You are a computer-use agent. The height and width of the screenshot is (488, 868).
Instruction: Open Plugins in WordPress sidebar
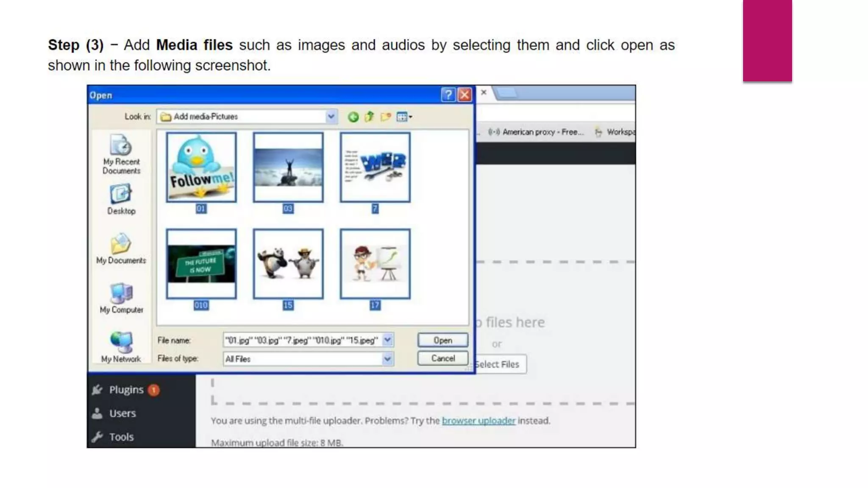126,390
